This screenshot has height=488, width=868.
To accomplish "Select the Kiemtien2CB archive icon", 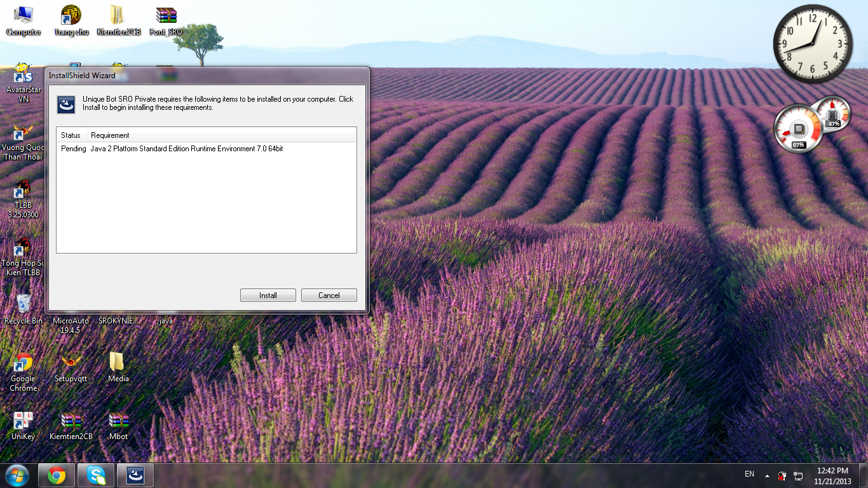I will (x=71, y=426).
